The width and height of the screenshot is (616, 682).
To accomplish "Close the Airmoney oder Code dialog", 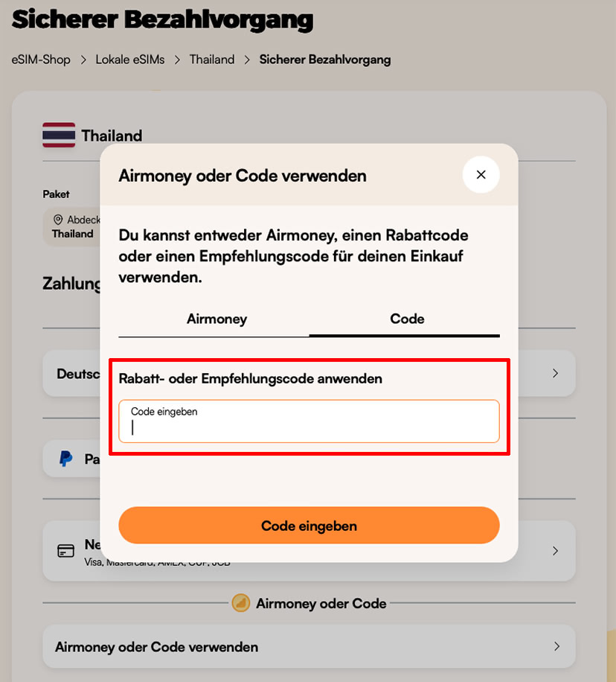I will coord(481,174).
